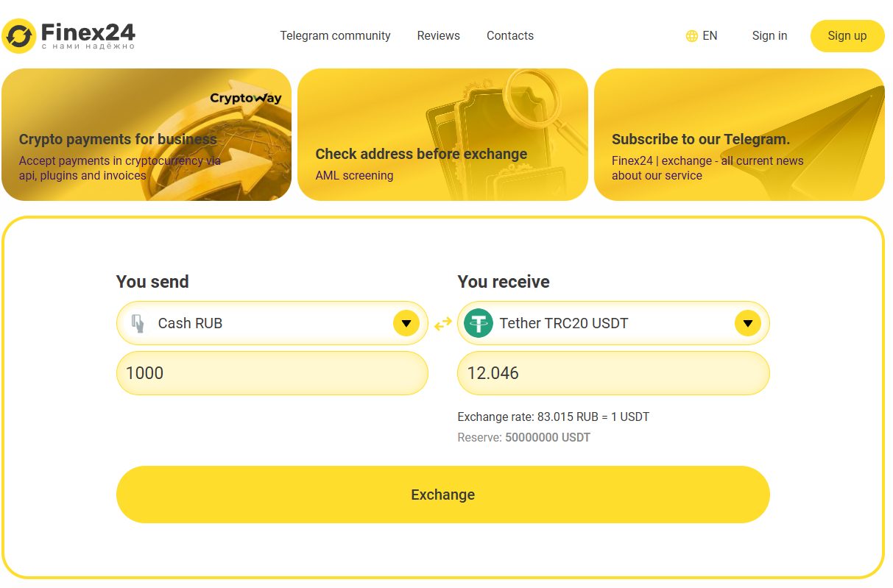Click the send amount field showing 1000
The image size is (893, 588).
tap(272, 373)
